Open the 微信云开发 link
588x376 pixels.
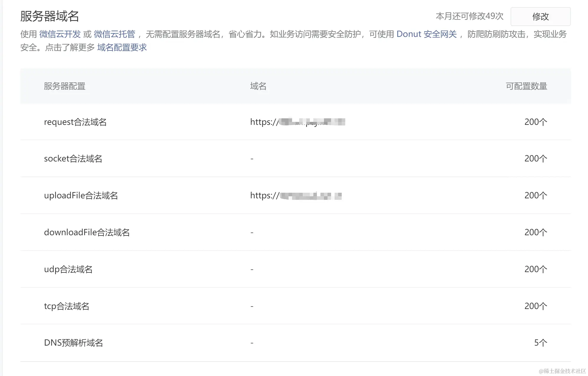[x=60, y=34]
